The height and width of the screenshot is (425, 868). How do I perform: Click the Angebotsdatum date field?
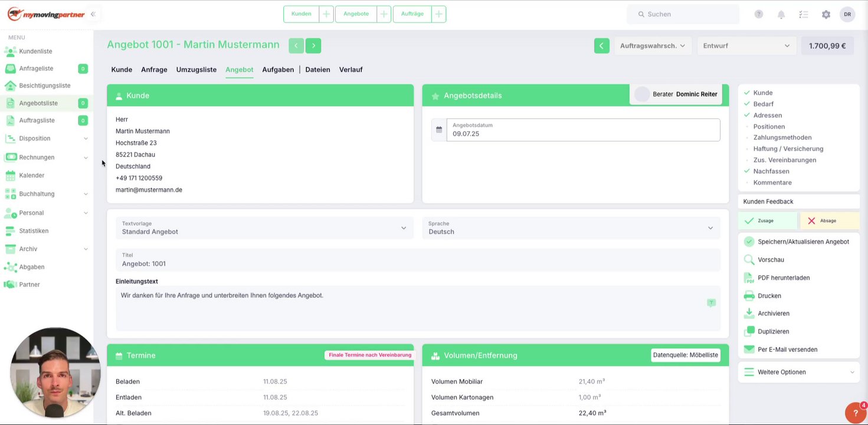pos(583,130)
